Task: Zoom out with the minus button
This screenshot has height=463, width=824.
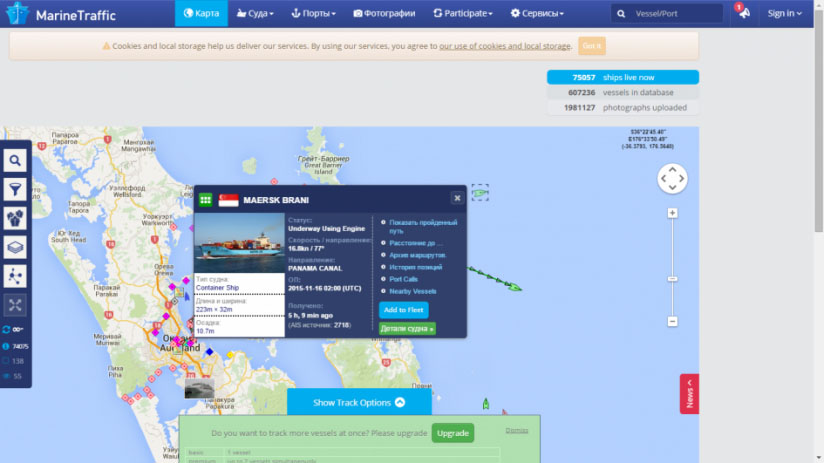Action: click(x=672, y=321)
